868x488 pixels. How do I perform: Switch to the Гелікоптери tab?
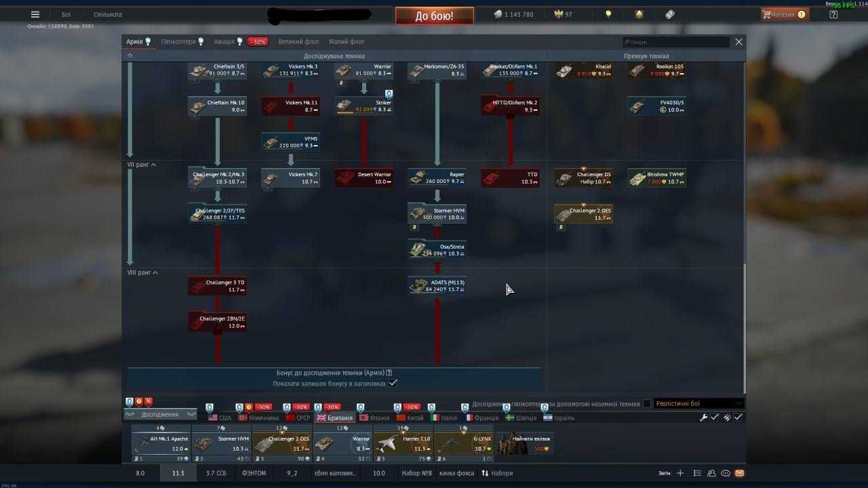[x=182, y=41]
